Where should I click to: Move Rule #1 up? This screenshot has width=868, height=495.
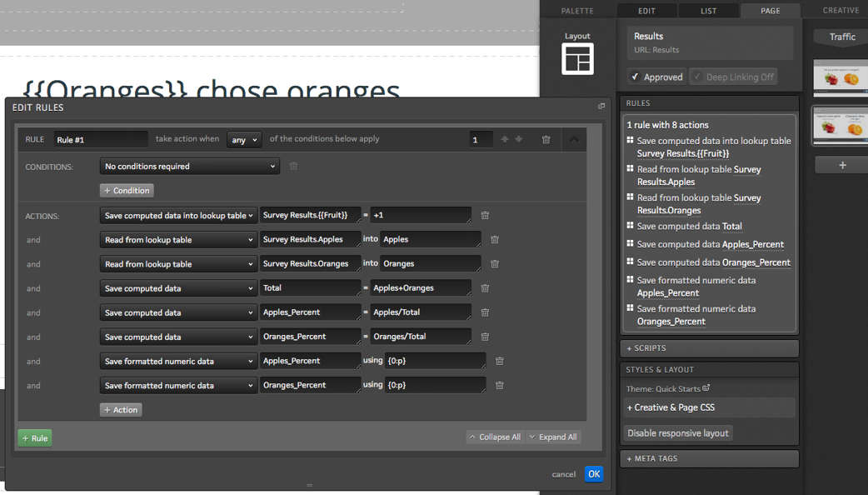point(504,139)
